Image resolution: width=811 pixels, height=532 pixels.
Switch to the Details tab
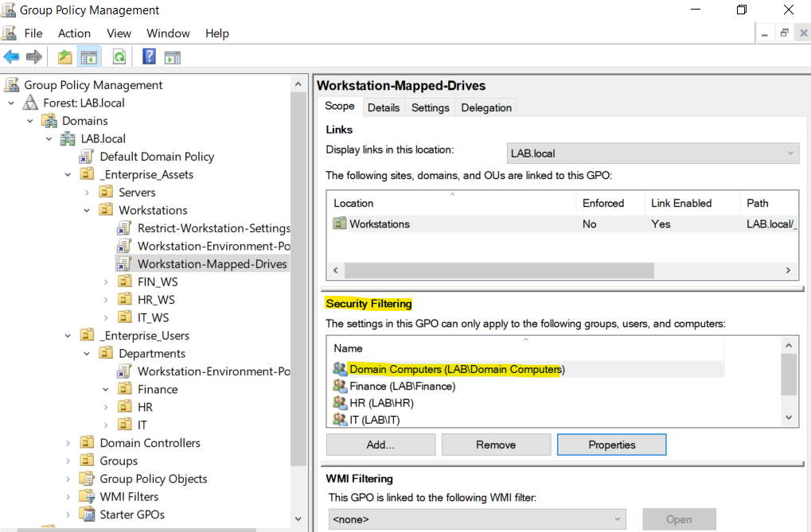click(384, 107)
